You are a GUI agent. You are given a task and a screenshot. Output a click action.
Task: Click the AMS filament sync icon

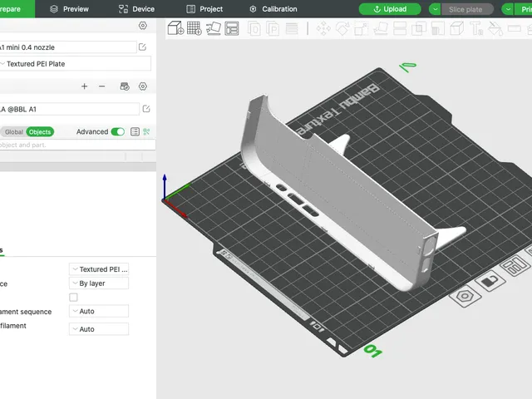click(x=125, y=86)
